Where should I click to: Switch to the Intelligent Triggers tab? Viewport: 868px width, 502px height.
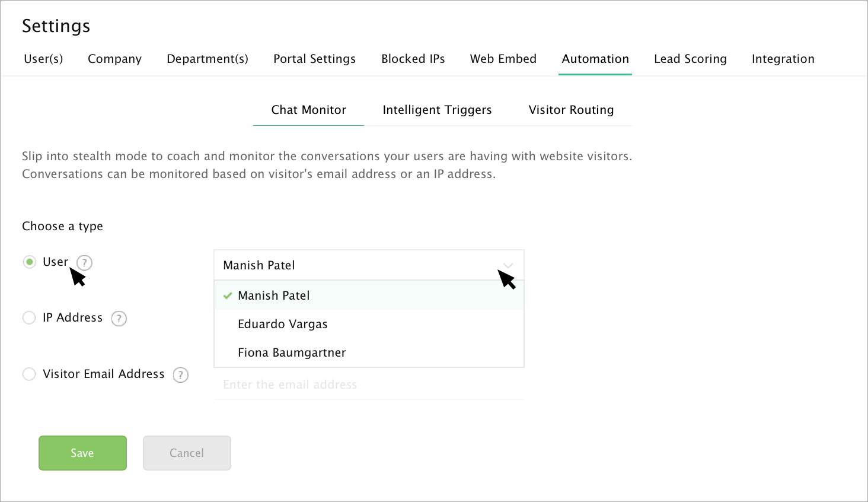click(x=437, y=110)
